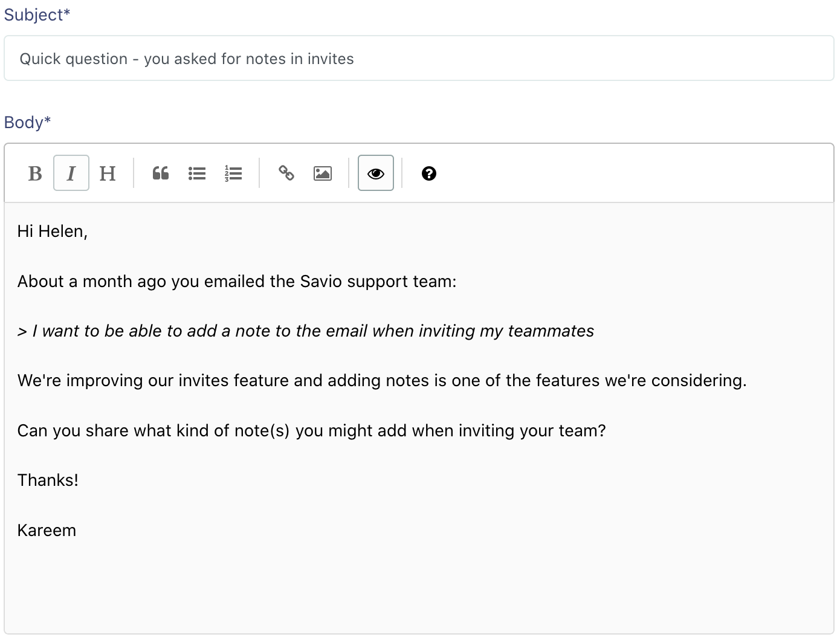The image size is (840, 643).
Task: Insert a blockquote using the quote icon
Action: (x=161, y=173)
